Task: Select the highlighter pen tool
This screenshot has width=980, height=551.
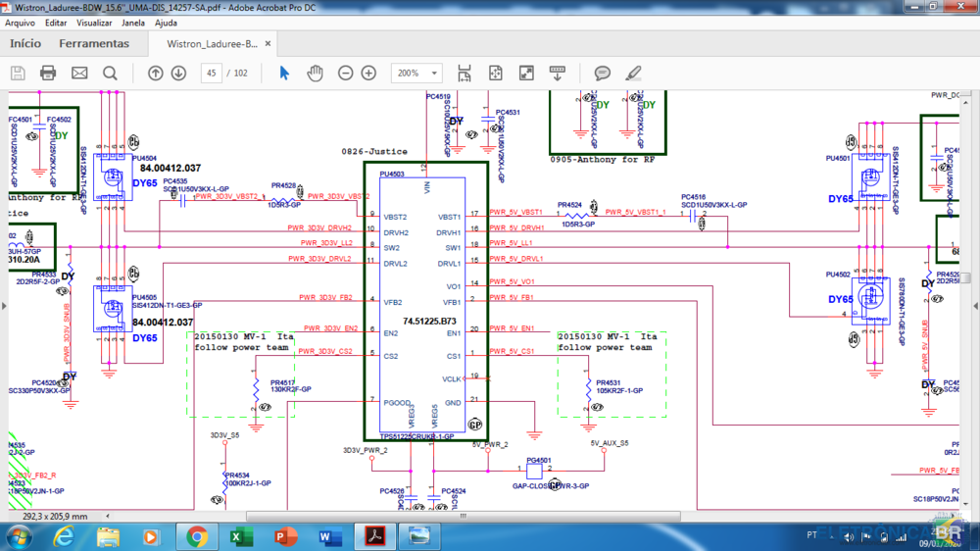Action: (633, 74)
